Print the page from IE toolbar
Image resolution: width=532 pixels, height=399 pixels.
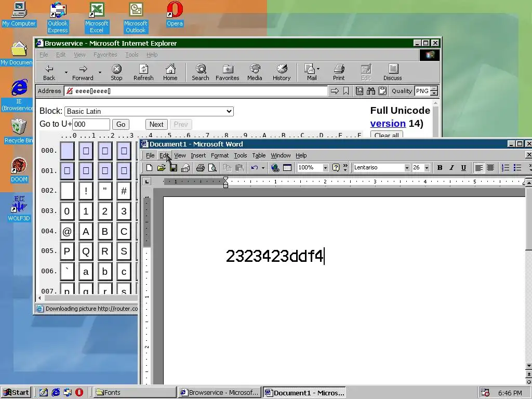[x=339, y=73]
